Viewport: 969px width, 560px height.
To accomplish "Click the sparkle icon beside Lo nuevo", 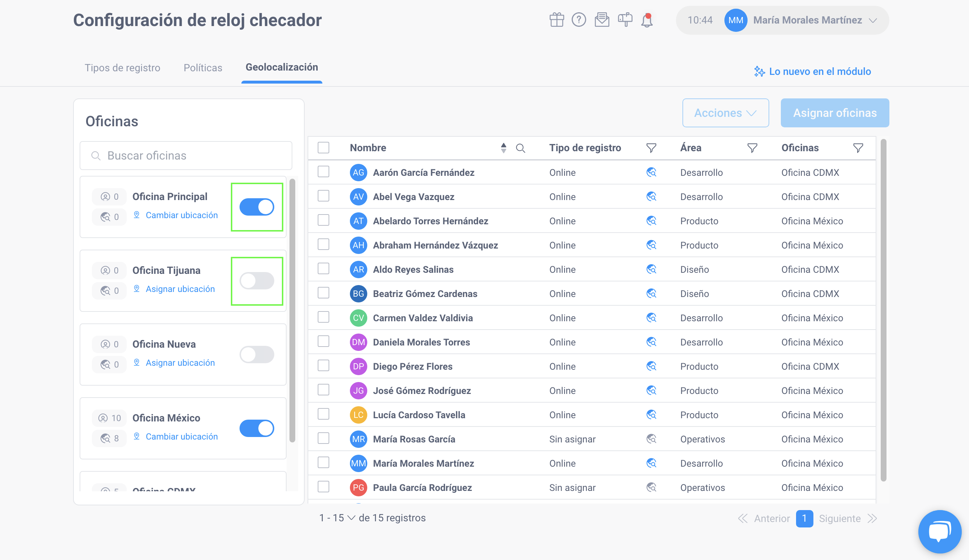I will [x=759, y=72].
